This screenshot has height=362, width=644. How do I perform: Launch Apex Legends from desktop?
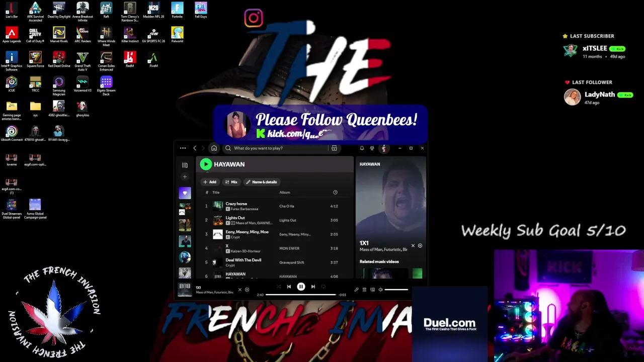tap(11, 35)
